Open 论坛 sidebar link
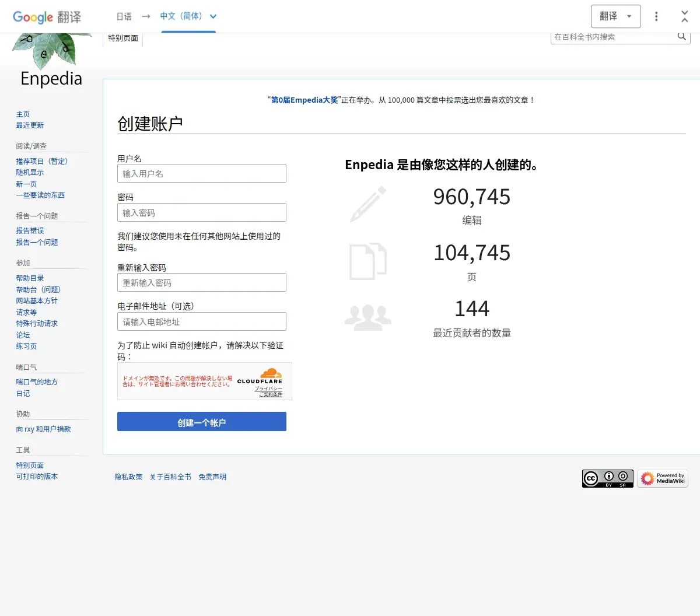Screen dimensions: 700x616 point(23,335)
